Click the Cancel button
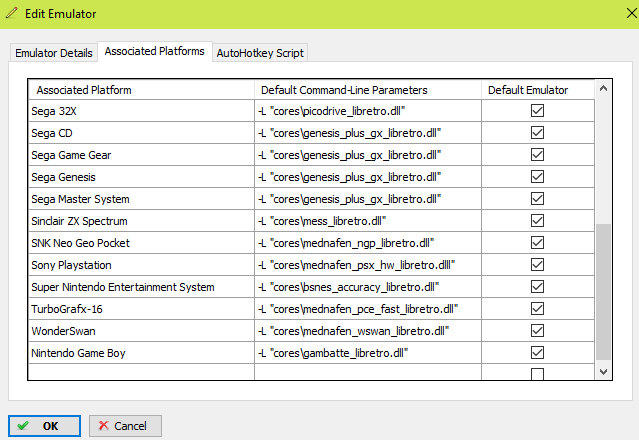639x440 pixels. click(125, 425)
